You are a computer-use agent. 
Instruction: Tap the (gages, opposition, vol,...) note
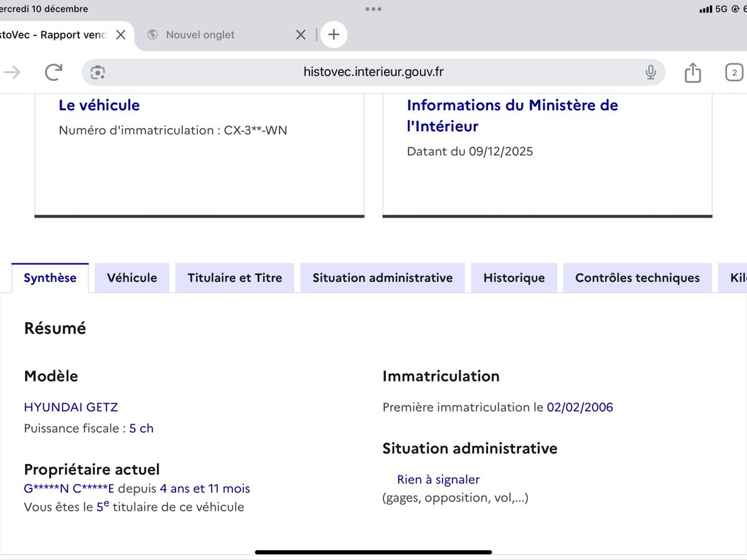point(455,498)
